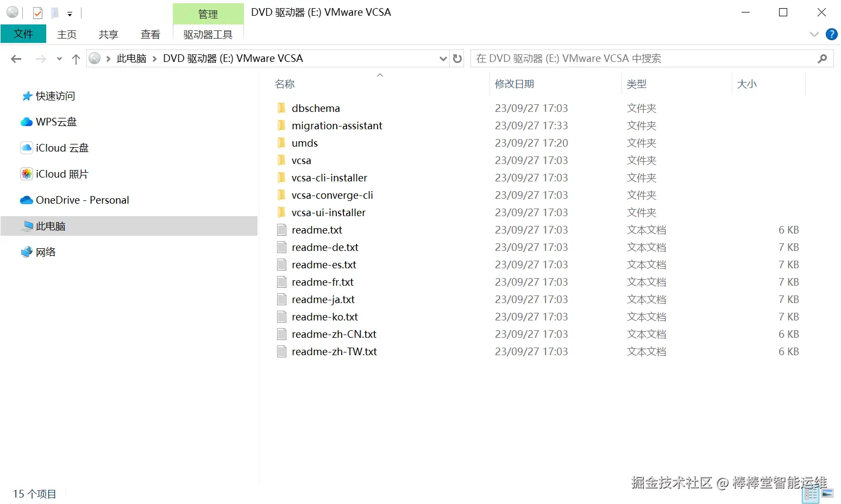Switch to large thumbnails view icon
Screen dimensions: 841x504
[827, 494]
